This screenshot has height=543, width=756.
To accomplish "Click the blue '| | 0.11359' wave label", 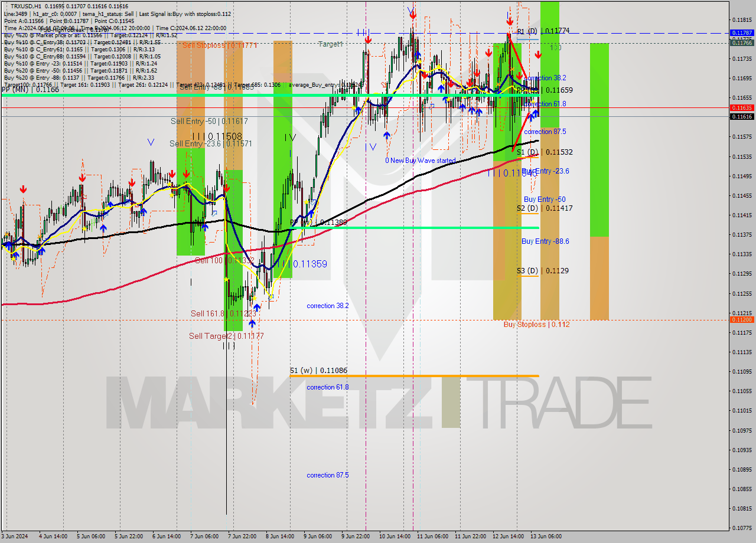I will (x=304, y=264).
